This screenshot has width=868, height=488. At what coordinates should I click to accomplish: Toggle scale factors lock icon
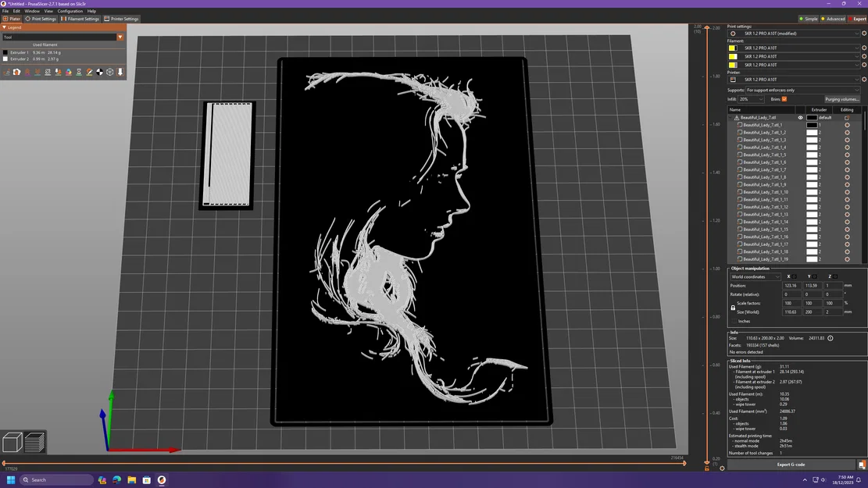tap(733, 308)
